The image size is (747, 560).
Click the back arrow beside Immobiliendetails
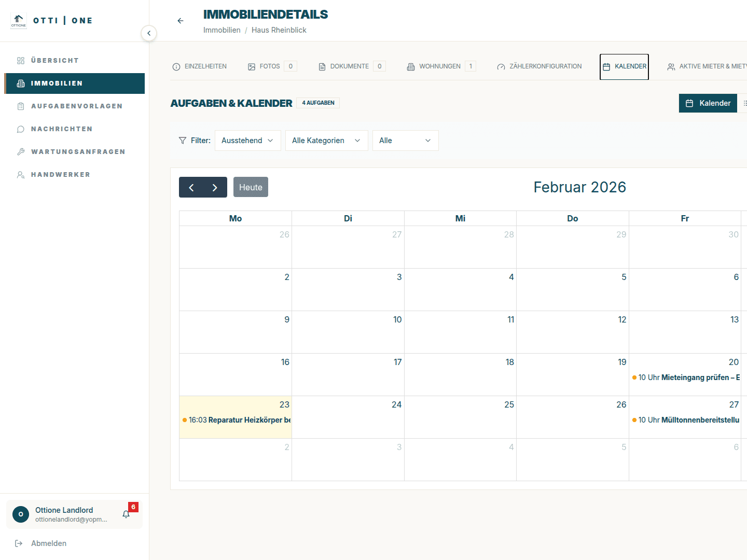tap(180, 21)
